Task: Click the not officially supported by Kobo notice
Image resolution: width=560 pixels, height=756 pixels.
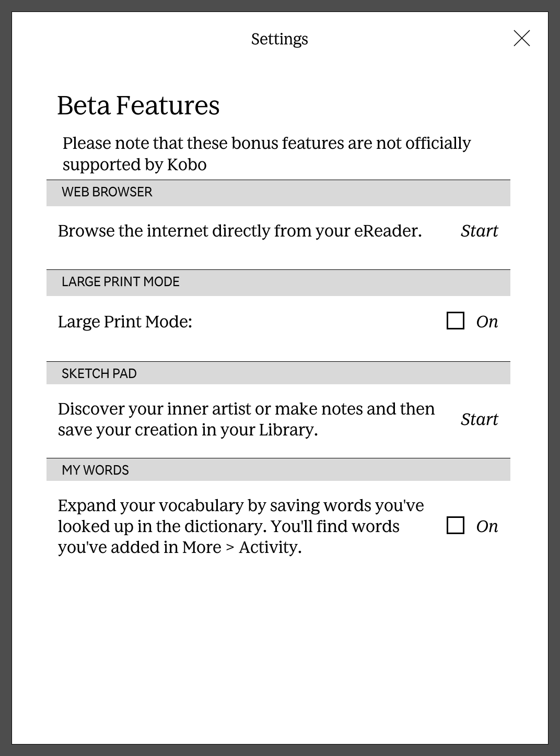Action: coord(266,153)
